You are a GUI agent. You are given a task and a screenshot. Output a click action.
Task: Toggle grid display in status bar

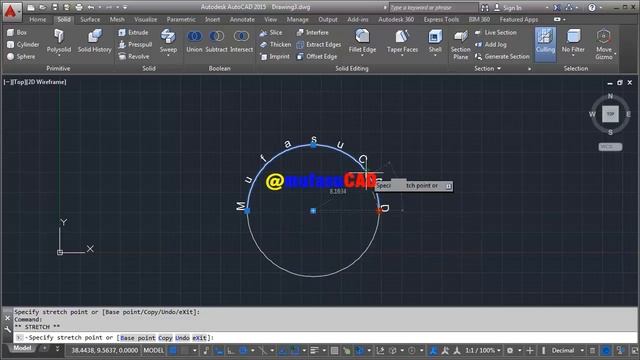click(x=173, y=350)
